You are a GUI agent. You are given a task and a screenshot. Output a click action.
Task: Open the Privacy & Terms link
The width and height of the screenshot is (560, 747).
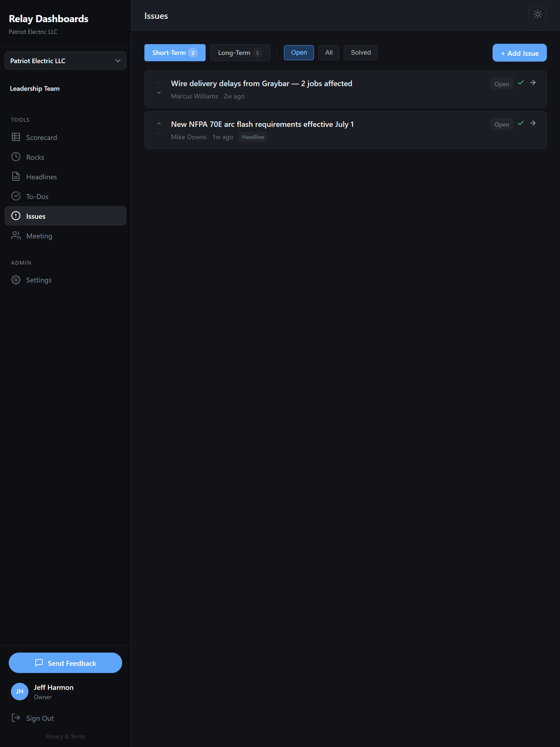pos(65,736)
